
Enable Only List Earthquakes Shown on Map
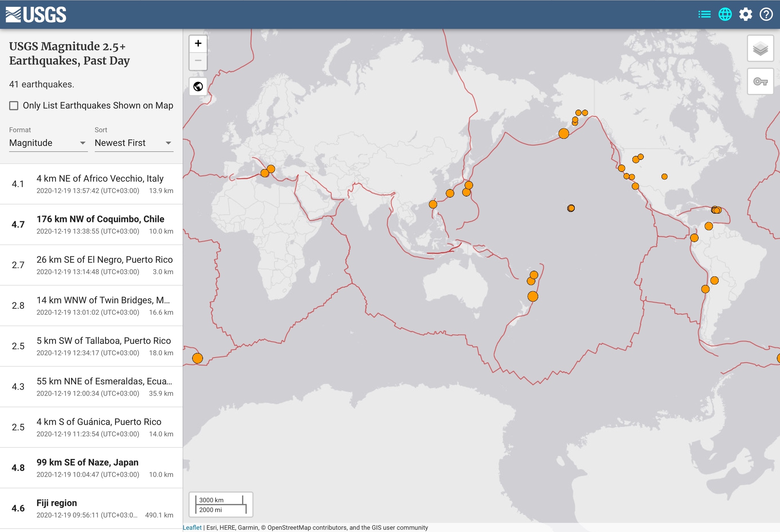tap(14, 105)
